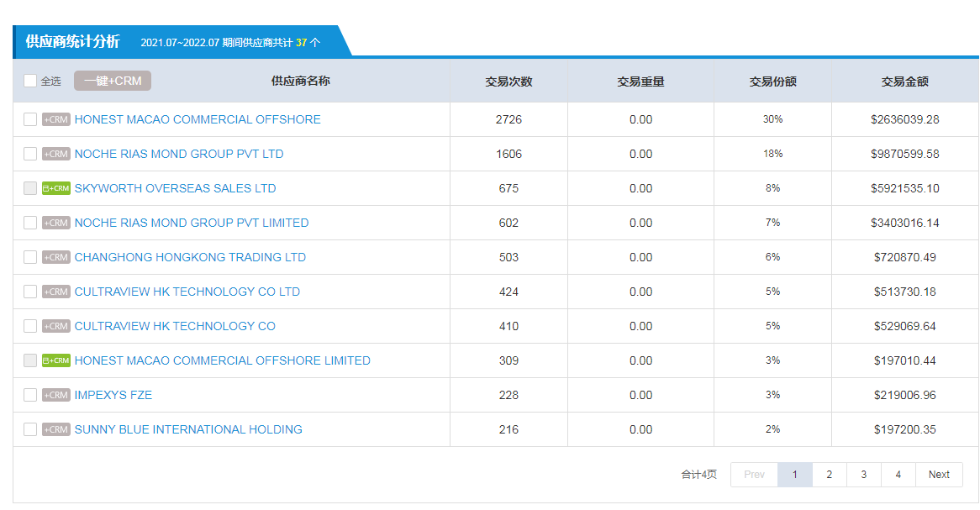Open HONEST MACAO COMMERCIAL OFFSHORE LIMITED link
Screen dimensions: 980x510
[223, 360]
